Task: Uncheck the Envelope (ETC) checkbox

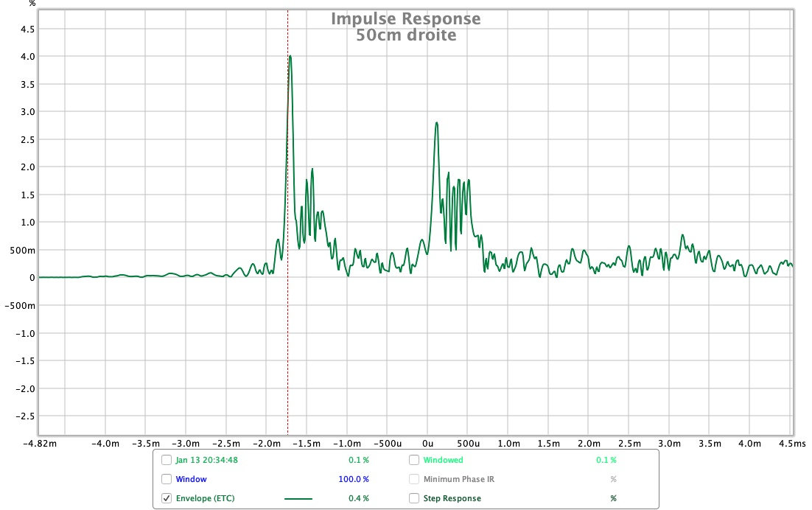Action: pyautogui.click(x=167, y=498)
